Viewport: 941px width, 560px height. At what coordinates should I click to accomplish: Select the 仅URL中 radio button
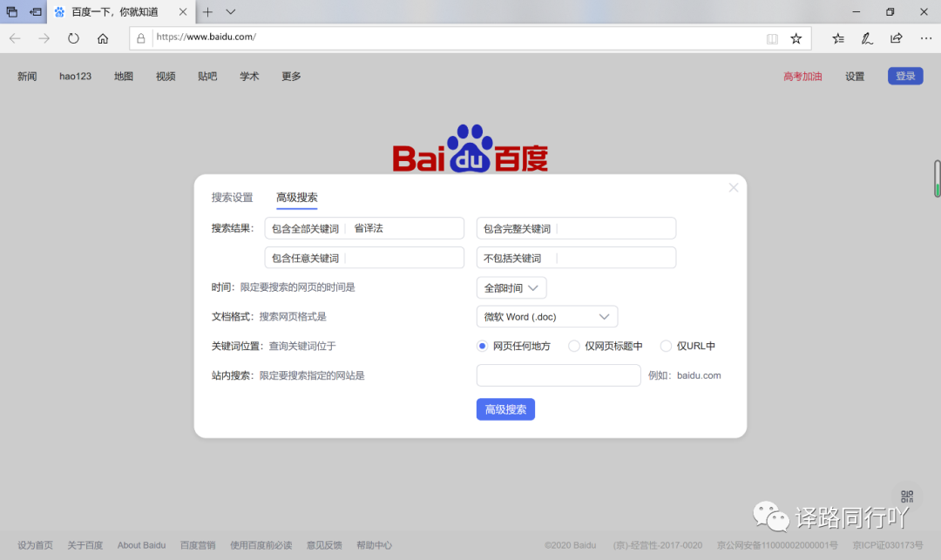pos(666,346)
